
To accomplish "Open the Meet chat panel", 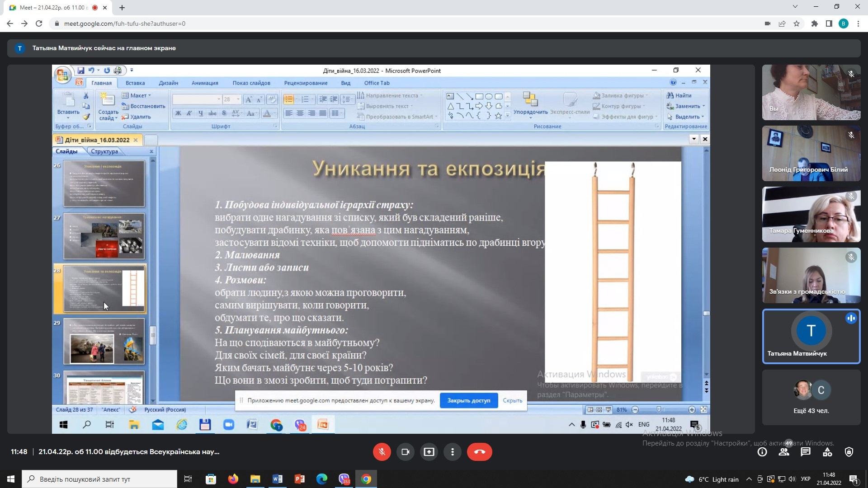I will point(806,452).
